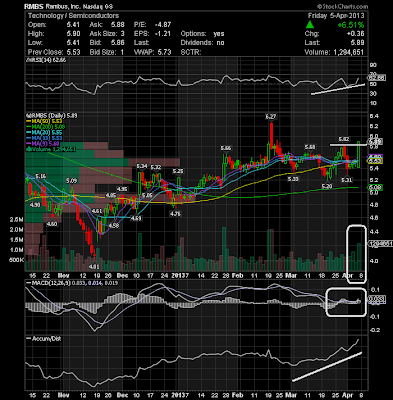Click the 5.82 price label near April
393x400 pixels.
click(x=343, y=139)
